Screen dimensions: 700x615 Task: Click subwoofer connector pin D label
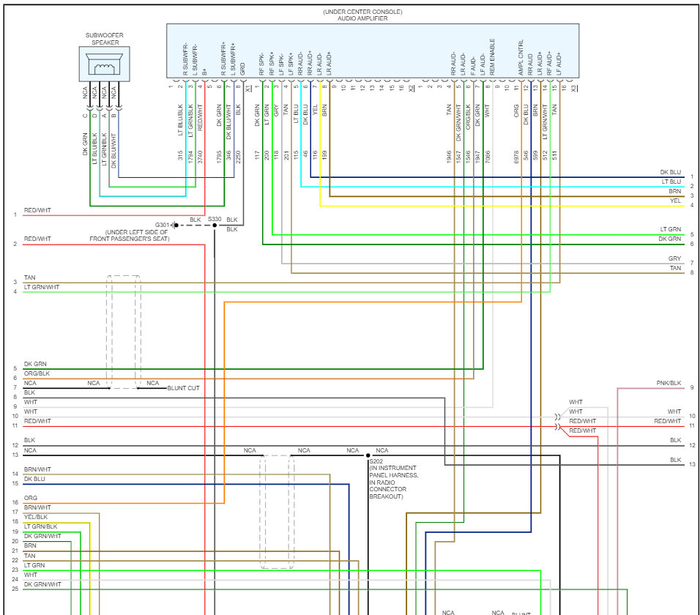(x=94, y=116)
